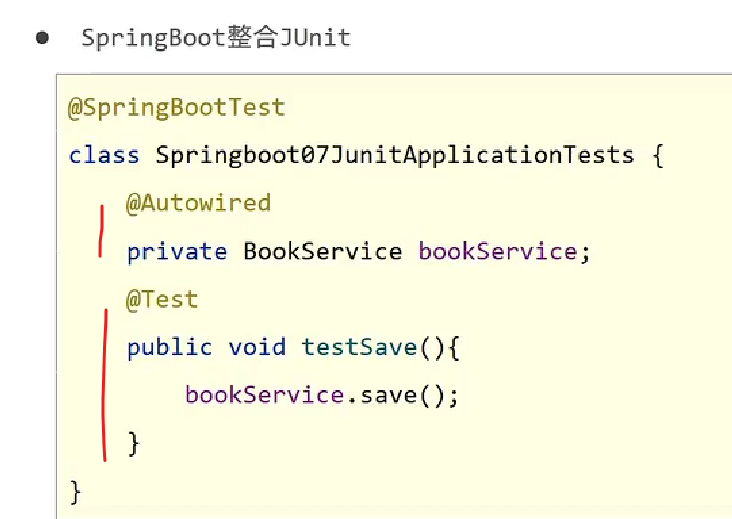Click the bullet point before the heading
732x519 pixels.
pyautogui.click(x=42, y=38)
